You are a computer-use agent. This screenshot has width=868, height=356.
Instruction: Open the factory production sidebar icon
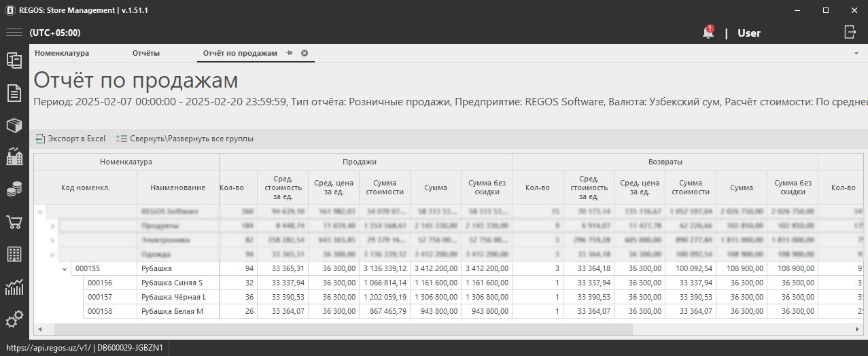pyautogui.click(x=14, y=158)
